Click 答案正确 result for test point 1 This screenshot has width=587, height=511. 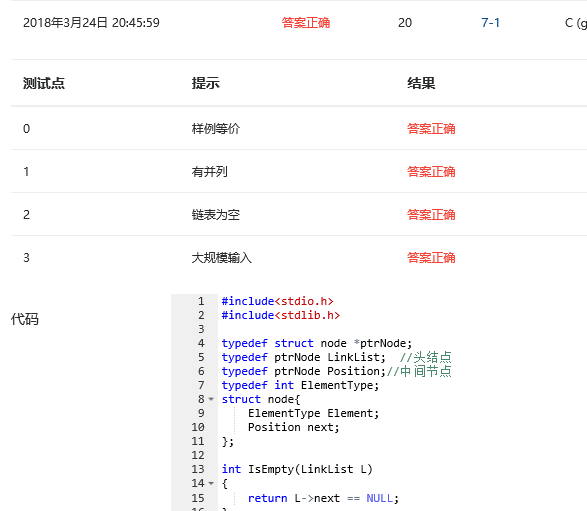coord(431,172)
